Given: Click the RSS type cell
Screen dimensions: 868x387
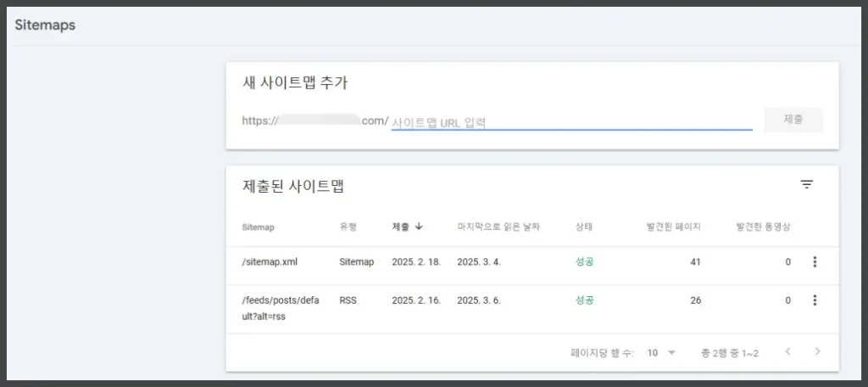Looking at the screenshot, I should [348, 300].
